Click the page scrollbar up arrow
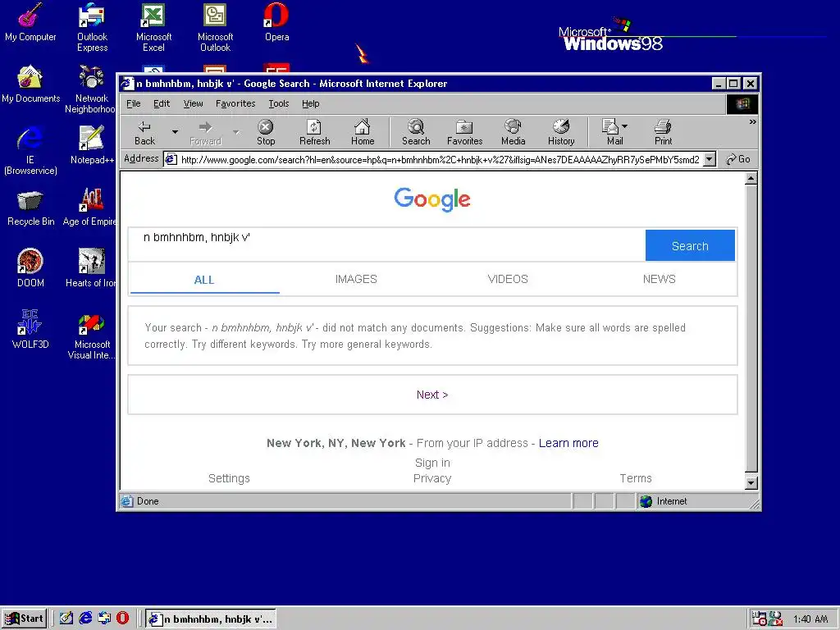The width and height of the screenshot is (840, 630). pyautogui.click(x=751, y=178)
